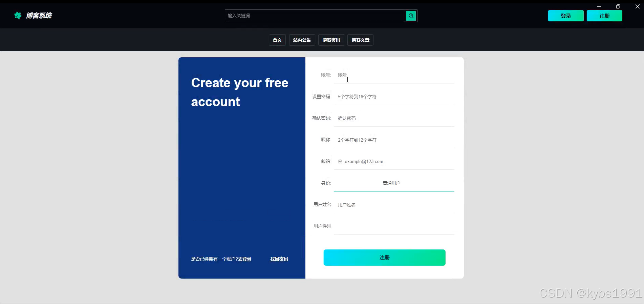This screenshot has width=644, height=304.
Task: Restore down the window
Action: coord(618,6)
